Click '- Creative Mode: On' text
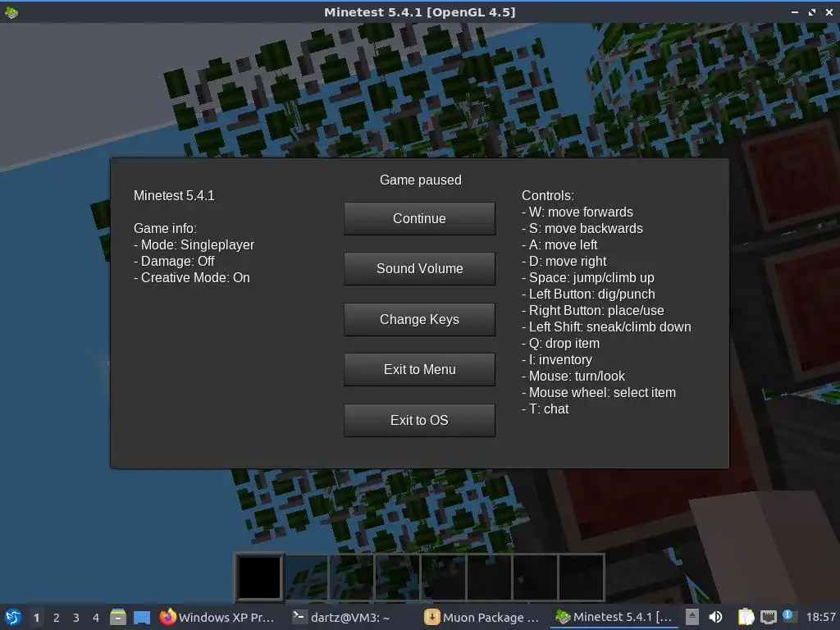The height and width of the screenshot is (630, 840). pyautogui.click(x=192, y=277)
